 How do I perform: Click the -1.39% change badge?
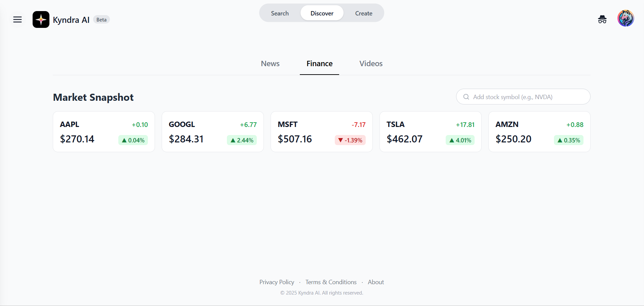pos(350,140)
